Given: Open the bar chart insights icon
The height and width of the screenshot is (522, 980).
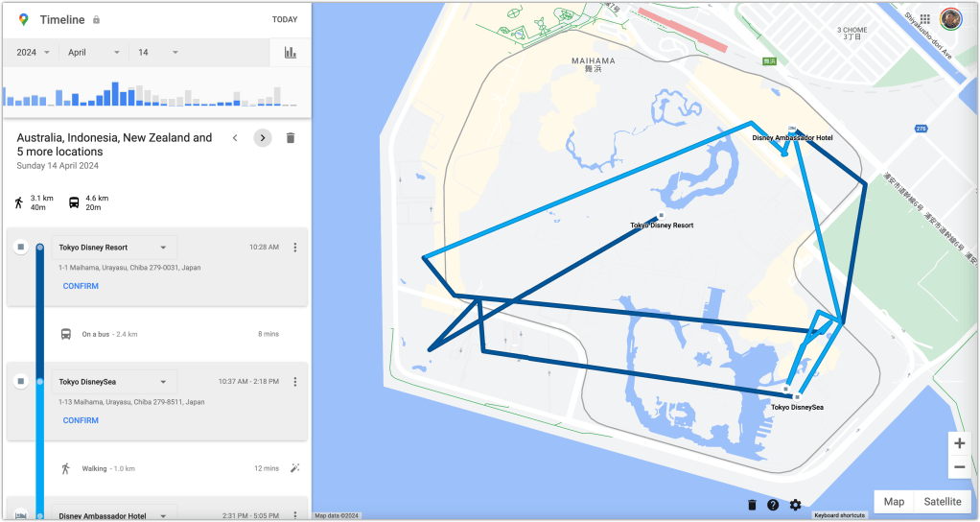Looking at the screenshot, I should click(x=290, y=53).
